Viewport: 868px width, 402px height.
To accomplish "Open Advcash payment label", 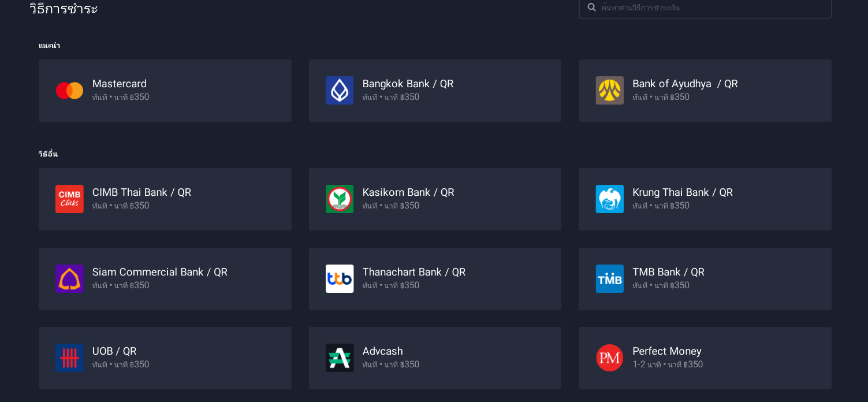I will coord(382,351).
